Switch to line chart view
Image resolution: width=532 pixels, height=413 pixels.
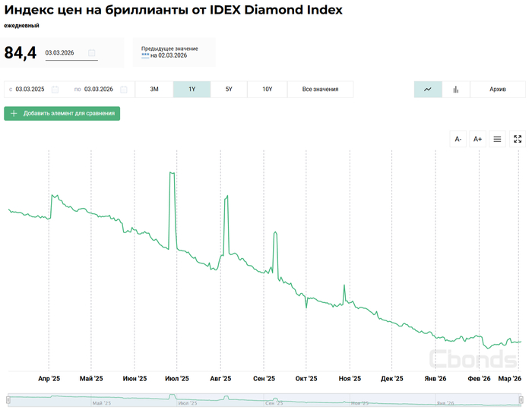[x=428, y=90]
